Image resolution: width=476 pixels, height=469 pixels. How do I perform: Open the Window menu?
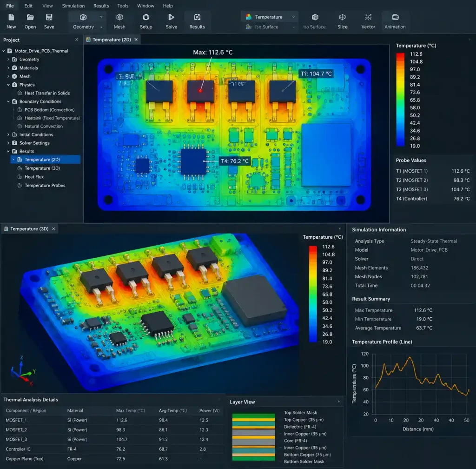tap(145, 6)
